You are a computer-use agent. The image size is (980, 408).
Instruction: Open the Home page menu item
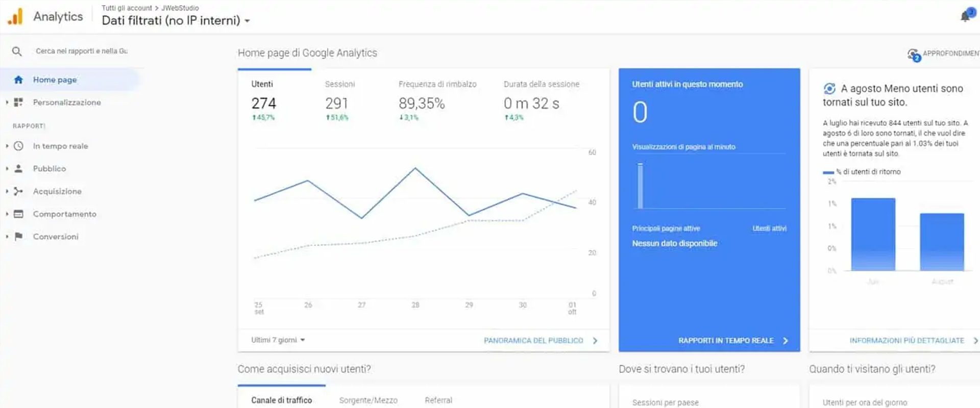69,80
